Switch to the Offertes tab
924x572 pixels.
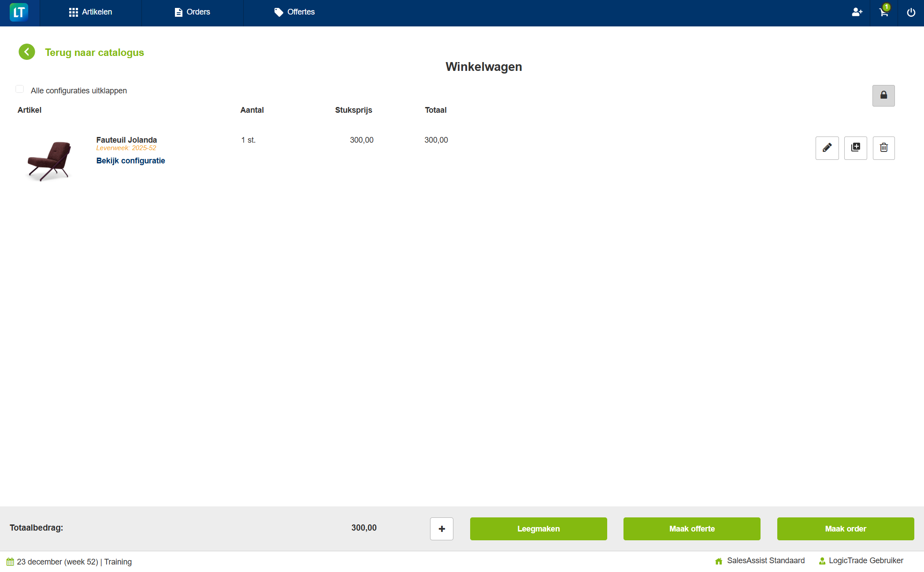[294, 12]
